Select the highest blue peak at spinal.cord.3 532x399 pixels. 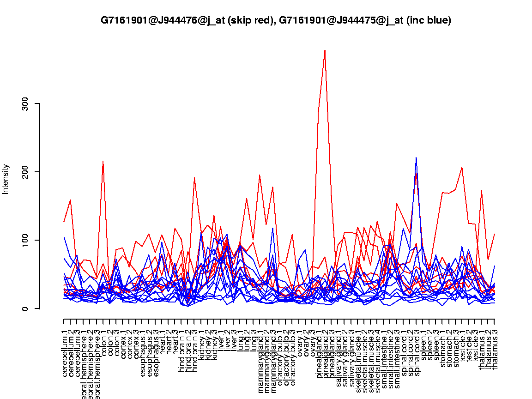[416, 157]
